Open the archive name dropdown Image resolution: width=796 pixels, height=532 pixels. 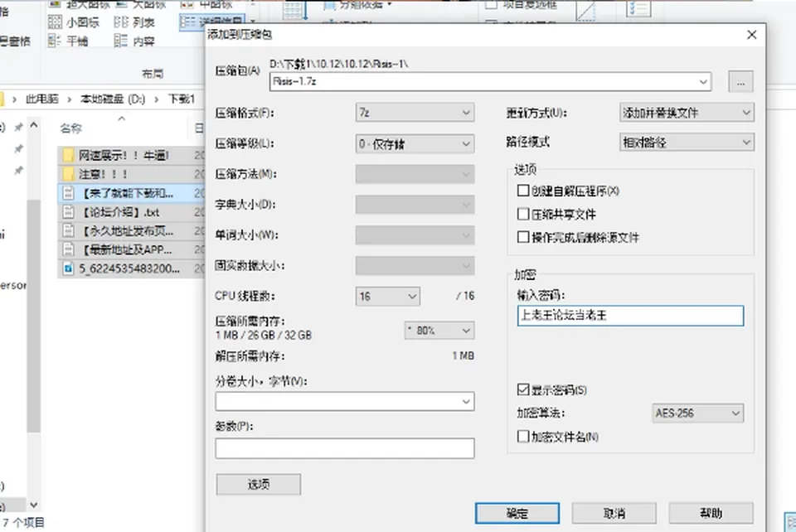point(703,82)
